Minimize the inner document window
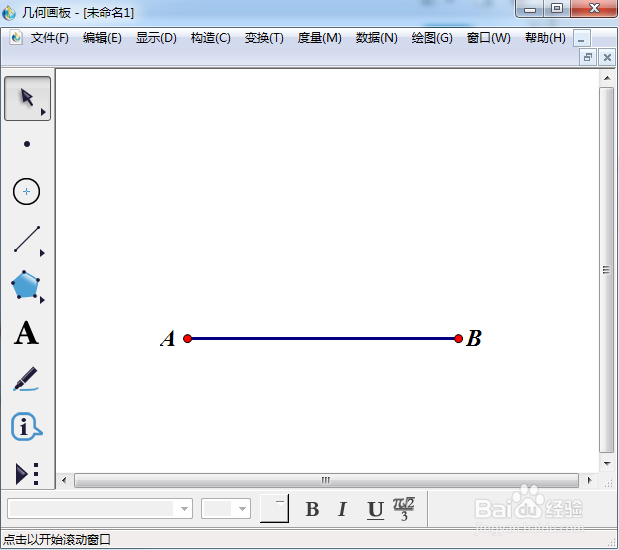 [581, 39]
